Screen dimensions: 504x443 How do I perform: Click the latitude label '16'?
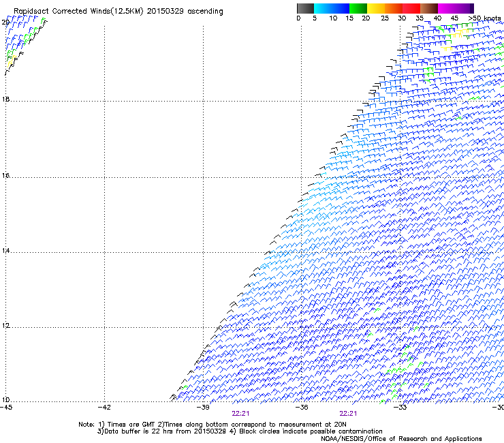pyautogui.click(x=5, y=176)
